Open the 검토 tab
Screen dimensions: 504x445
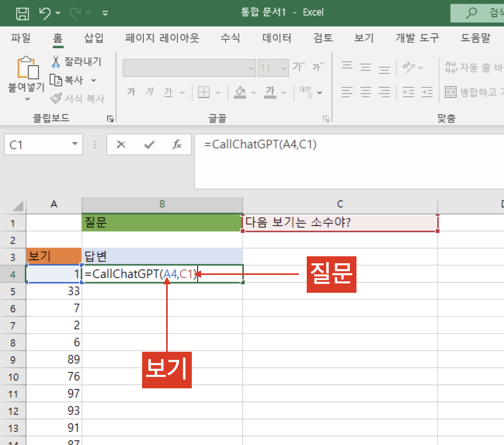pyautogui.click(x=323, y=38)
